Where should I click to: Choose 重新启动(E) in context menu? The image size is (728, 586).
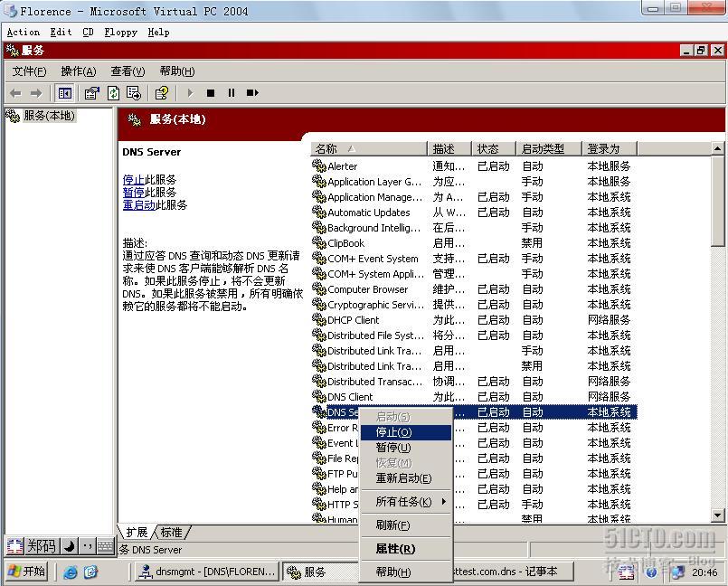(x=406, y=478)
